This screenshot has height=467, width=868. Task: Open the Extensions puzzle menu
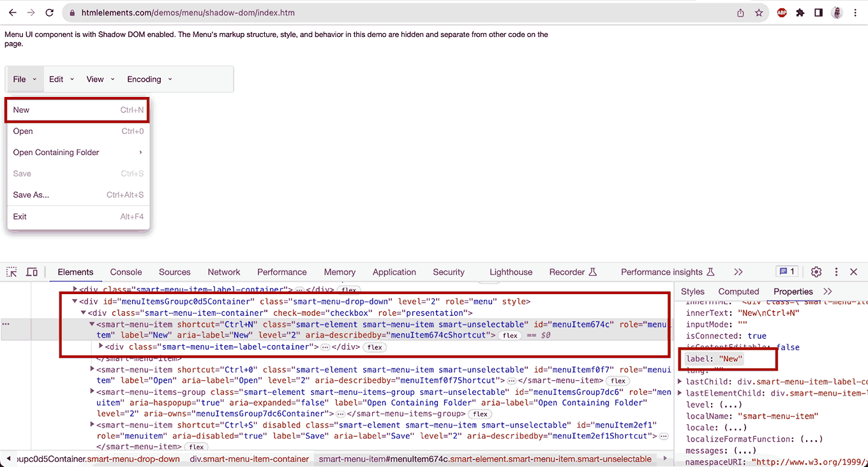coord(800,13)
